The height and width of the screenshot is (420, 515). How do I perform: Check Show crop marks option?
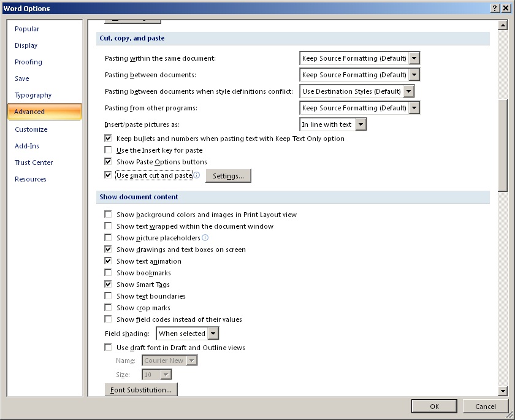[108, 308]
